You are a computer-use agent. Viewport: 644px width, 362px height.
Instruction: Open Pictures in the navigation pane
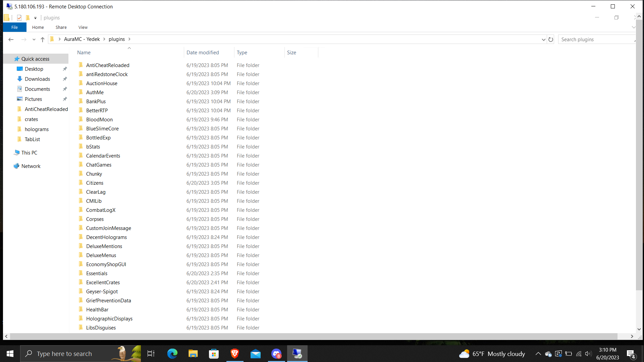pos(33,99)
